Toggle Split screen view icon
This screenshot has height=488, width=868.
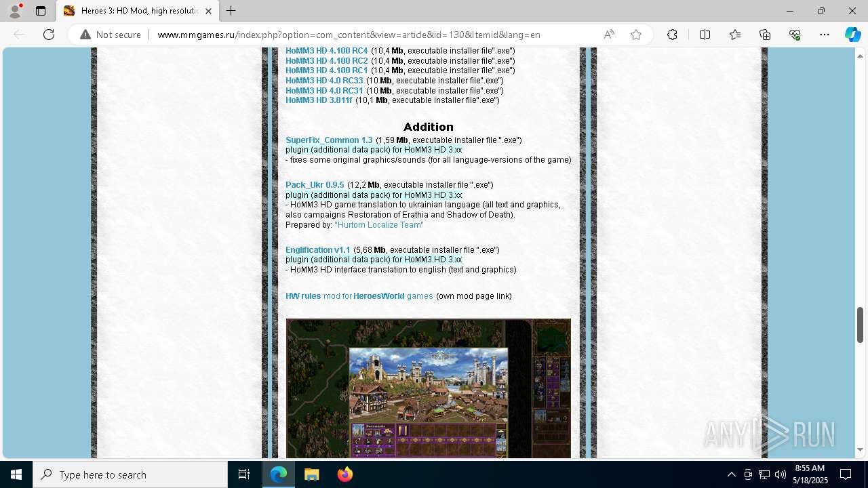click(705, 35)
